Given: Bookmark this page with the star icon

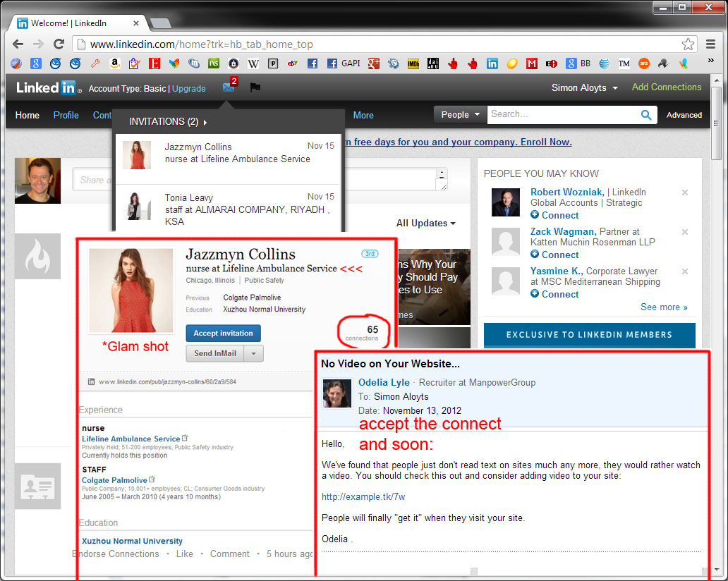Looking at the screenshot, I should pyautogui.click(x=688, y=44).
